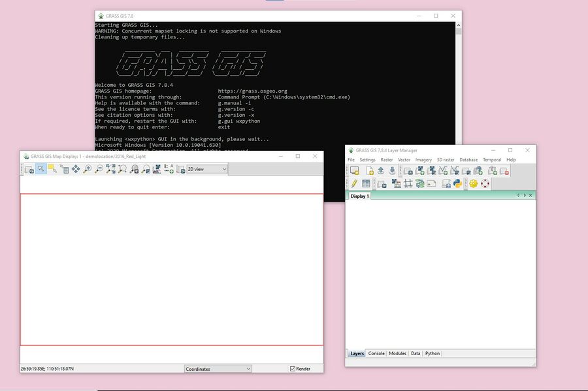This screenshot has width=588, height=391.
Task: Add a raster map layer in Layer Manager
Action: tap(421, 170)
